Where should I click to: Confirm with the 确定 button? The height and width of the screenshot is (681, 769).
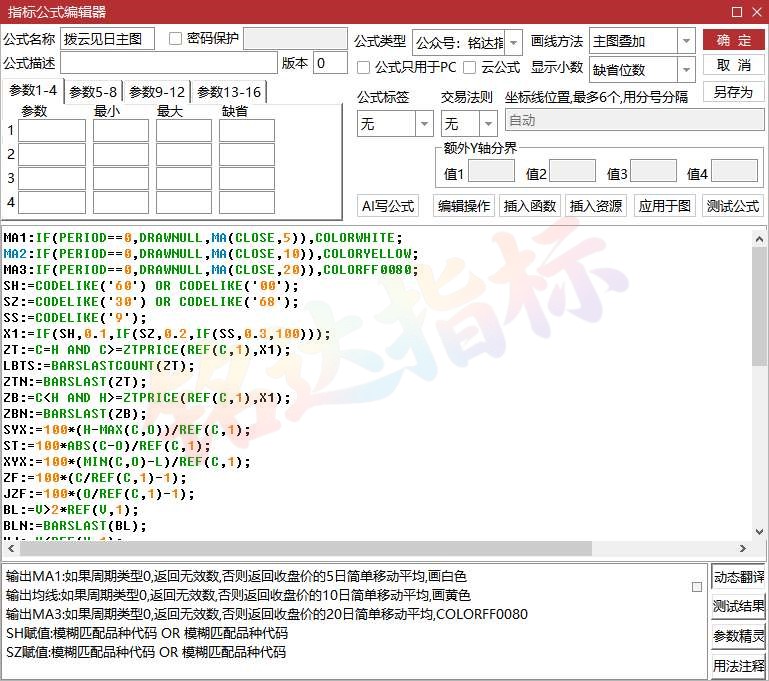pyautogui.click(x=733, y=40)
